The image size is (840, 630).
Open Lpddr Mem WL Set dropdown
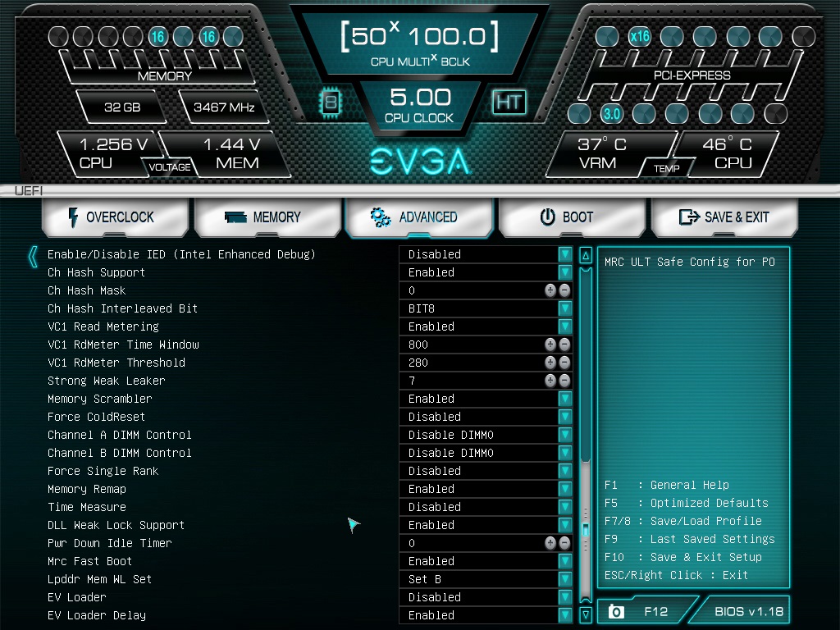point(564,579)
